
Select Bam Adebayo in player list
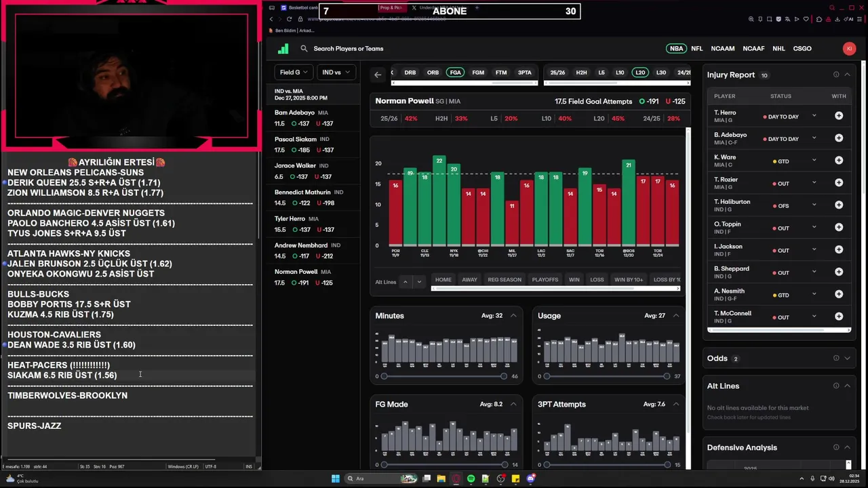pyautogui.click(x=313, y=118)
